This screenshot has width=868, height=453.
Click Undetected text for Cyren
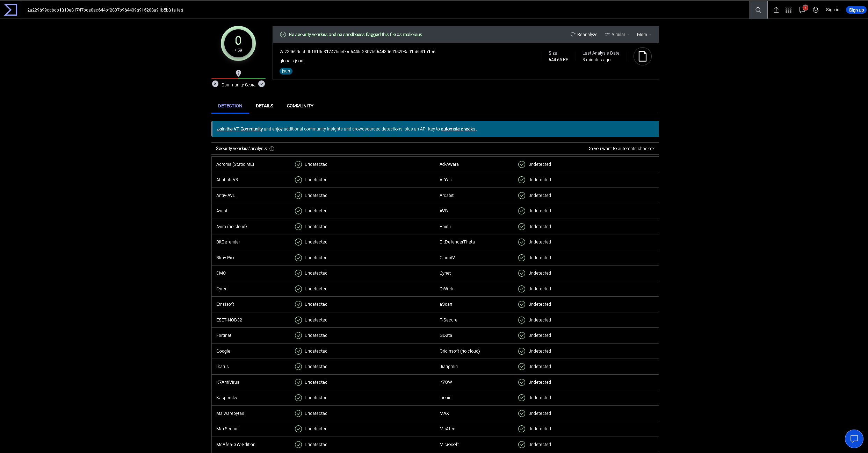click(316, 289)
